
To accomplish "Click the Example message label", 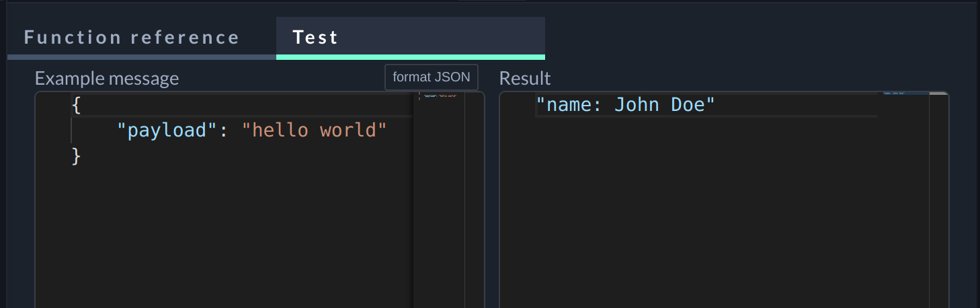I will [107, 79].
